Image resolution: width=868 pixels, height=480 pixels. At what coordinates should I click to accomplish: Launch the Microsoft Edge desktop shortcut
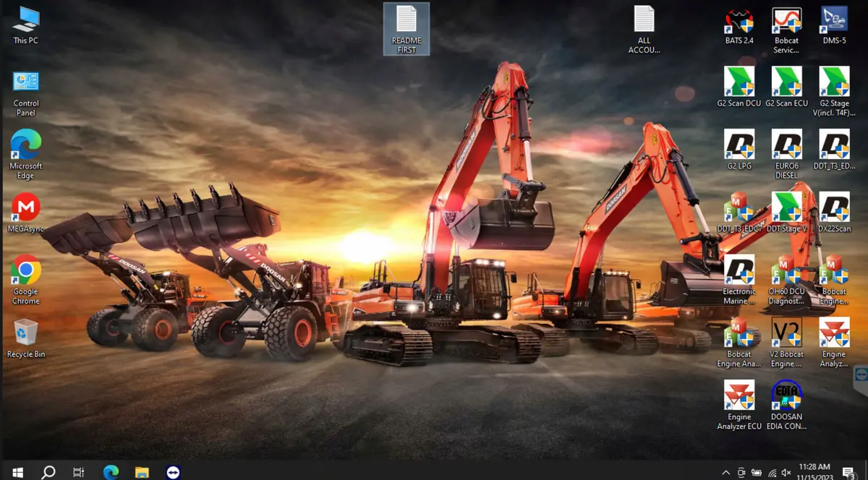tap(26, 155)
